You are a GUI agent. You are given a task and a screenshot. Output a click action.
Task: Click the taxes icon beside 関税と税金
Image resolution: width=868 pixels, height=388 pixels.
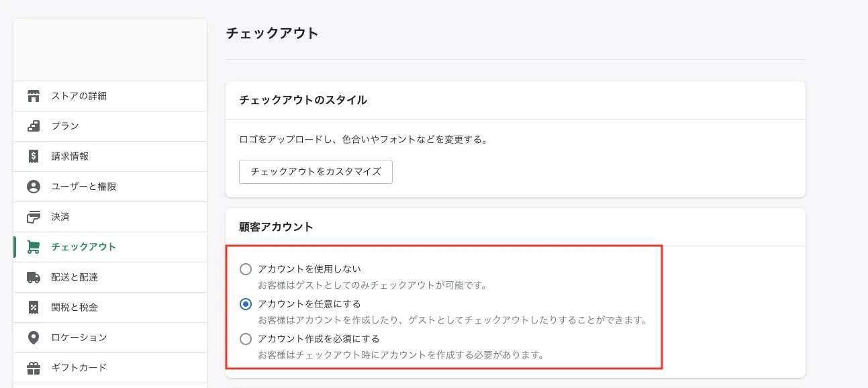(x=34, y=307)
